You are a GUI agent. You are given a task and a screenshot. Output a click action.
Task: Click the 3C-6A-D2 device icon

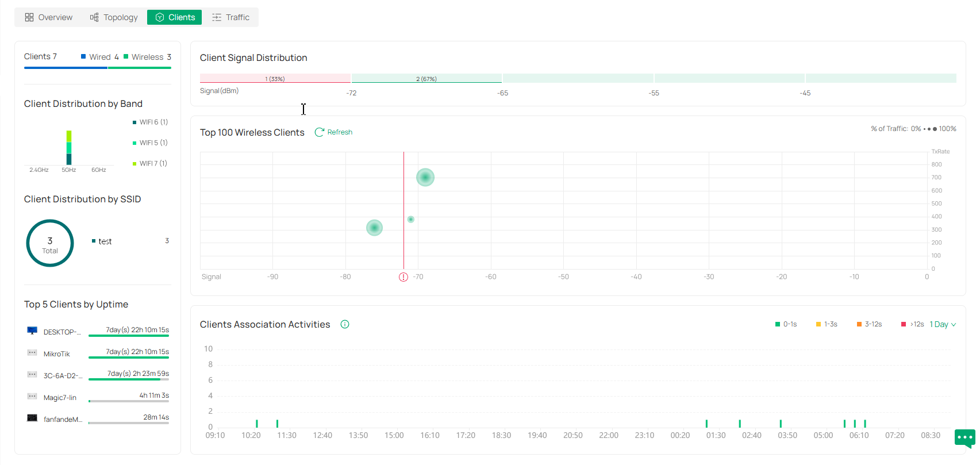pos(32,374)
